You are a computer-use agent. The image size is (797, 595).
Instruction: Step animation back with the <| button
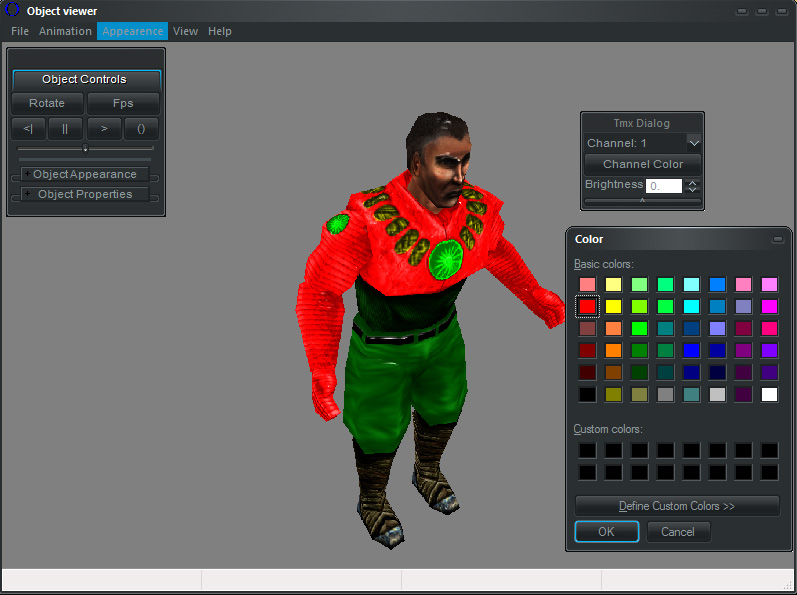(x=28, y=129)
